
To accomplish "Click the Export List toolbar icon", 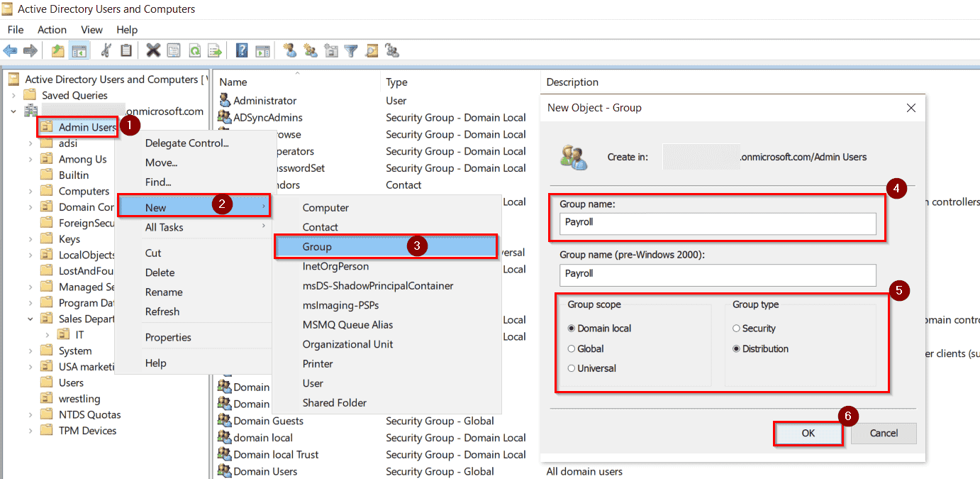I will [215, 50].
